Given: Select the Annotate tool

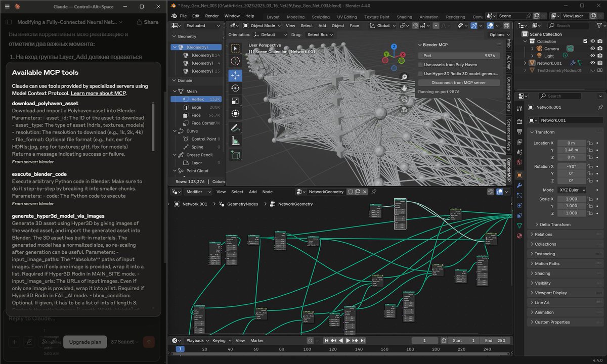Looking at the screenshot, I should pos(235,128).
